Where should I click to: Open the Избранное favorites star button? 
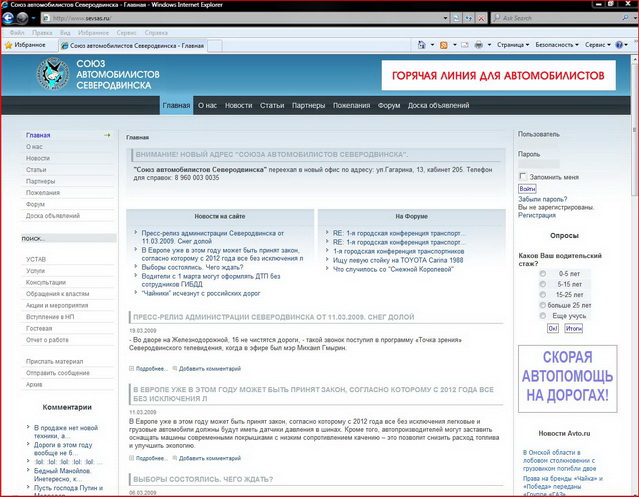coord(25,45)
